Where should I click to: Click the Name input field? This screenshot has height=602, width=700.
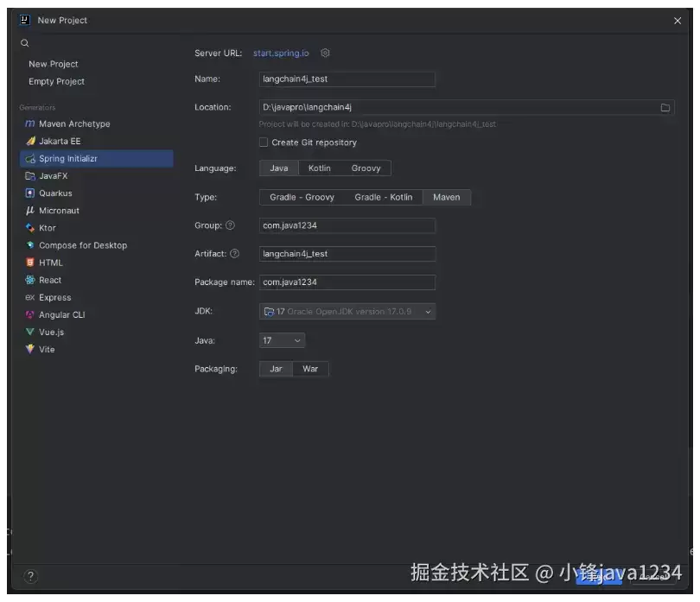347,79
